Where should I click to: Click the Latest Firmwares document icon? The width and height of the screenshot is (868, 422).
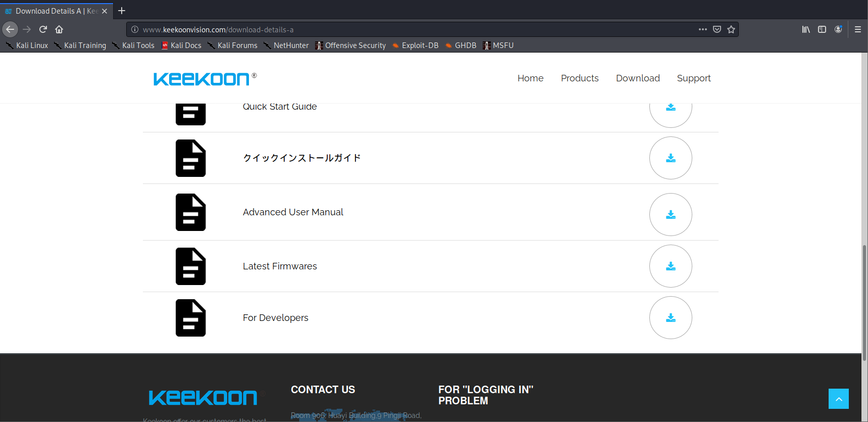[191, 266]
